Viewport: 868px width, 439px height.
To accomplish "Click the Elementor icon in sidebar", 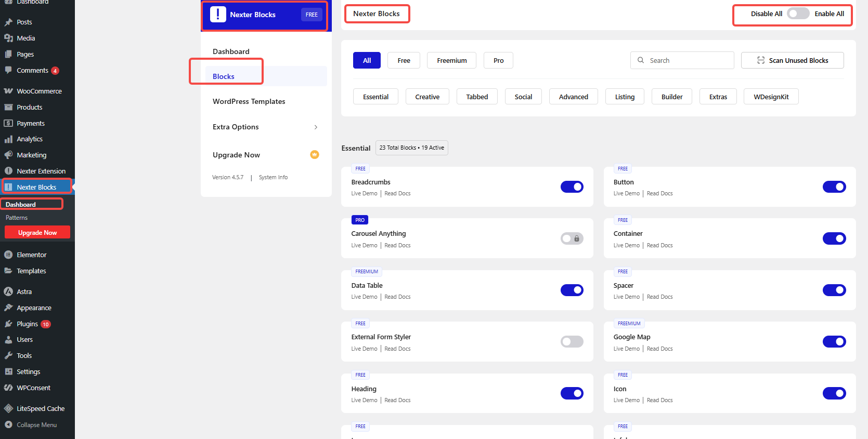I will [8, 255].
